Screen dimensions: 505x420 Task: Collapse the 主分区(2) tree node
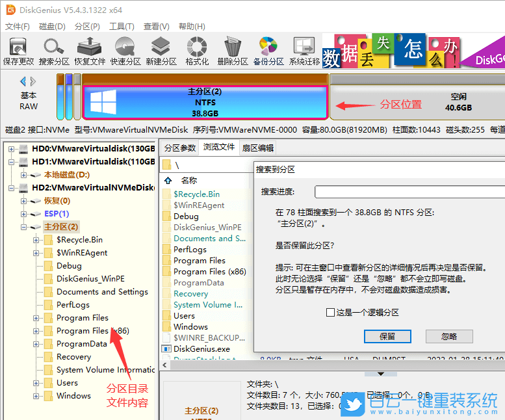[23, 227]
